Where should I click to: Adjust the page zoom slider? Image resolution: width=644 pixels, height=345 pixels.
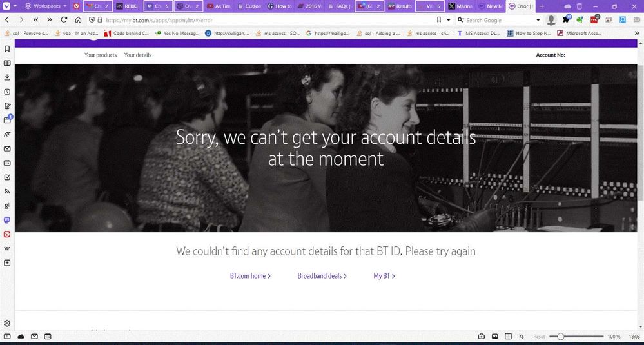pyautogui.click(x=561, y=337)
